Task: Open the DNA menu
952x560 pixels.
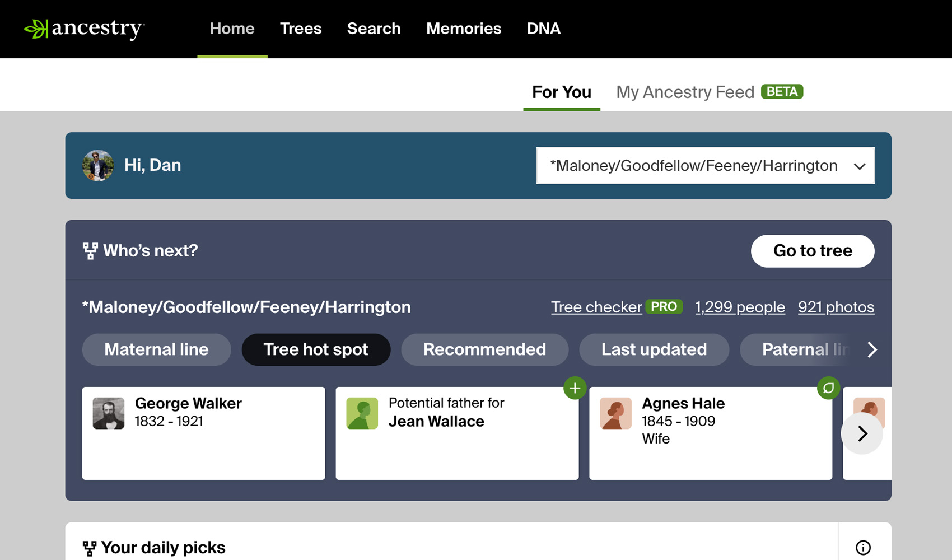Action: (544, 29)
